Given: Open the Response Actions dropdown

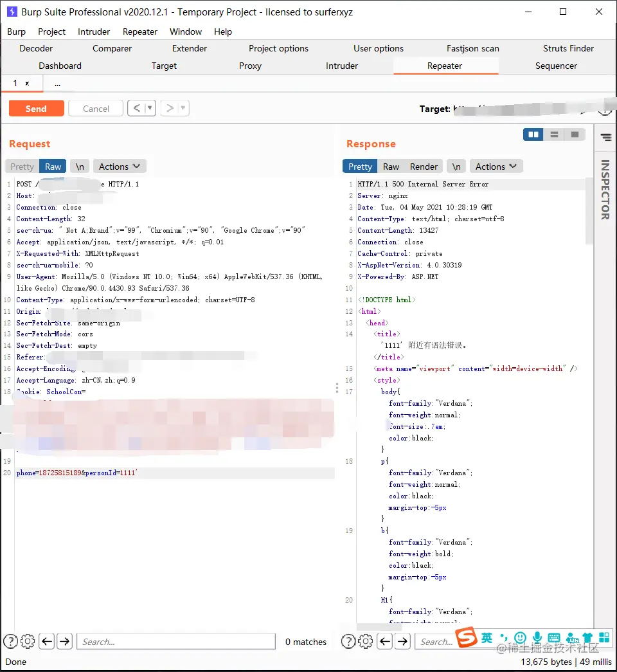Looking at the screenshot, I should tap(496, 167).
